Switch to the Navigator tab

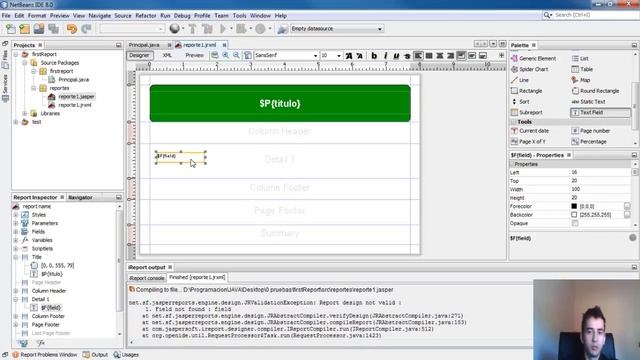coord(80,198)
